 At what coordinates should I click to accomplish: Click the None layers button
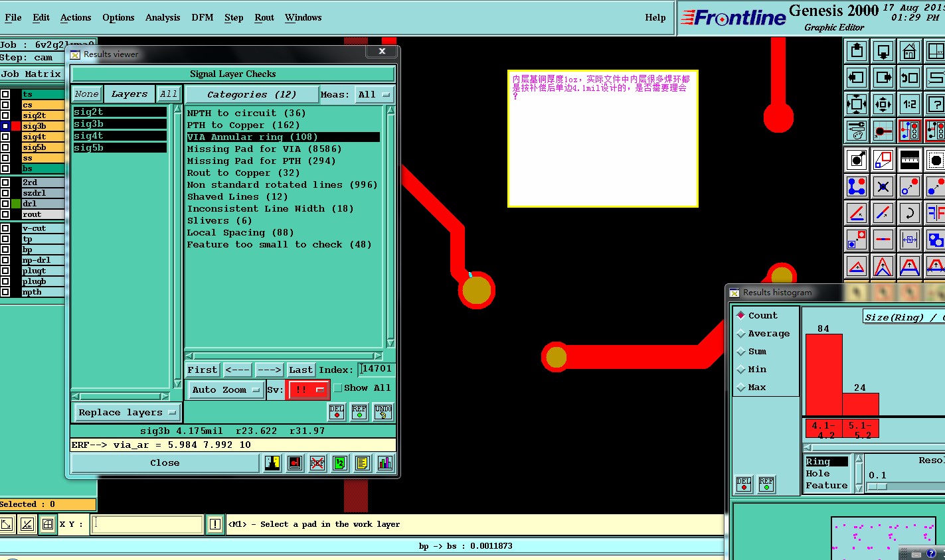coord(86,94)
